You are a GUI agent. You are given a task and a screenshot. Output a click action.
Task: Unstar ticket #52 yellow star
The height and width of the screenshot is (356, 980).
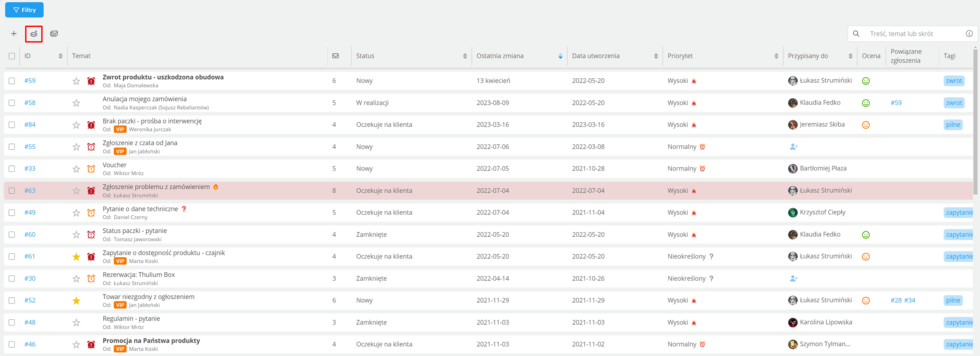[76, 301]
